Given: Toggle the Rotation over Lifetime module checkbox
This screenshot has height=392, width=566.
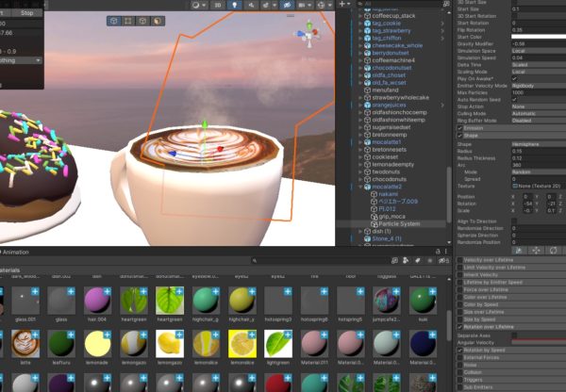Looking at the screenshot, I should point(460,326).
